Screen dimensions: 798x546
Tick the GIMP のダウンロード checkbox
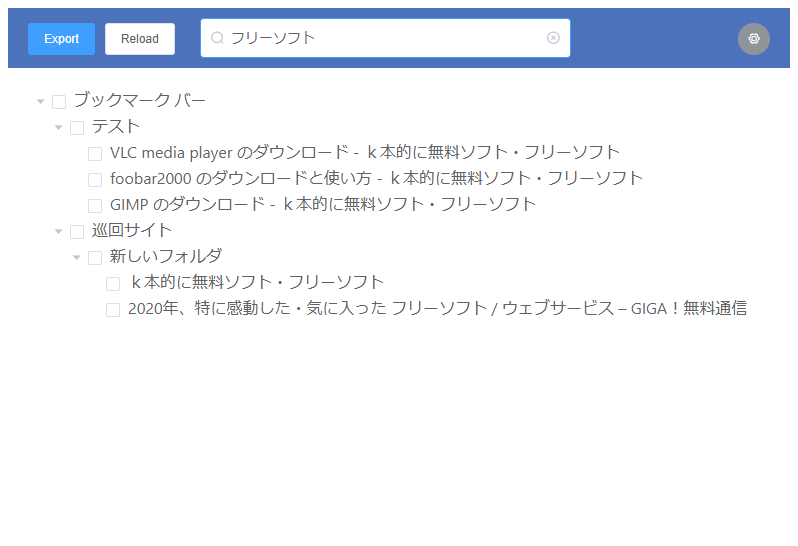click(x=95, y=206)
